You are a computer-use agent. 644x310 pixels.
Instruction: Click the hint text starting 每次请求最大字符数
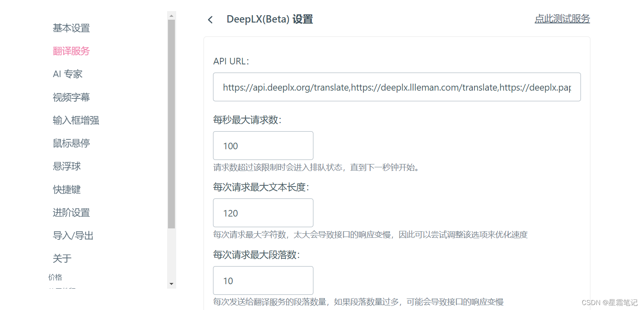pos(370,235)
